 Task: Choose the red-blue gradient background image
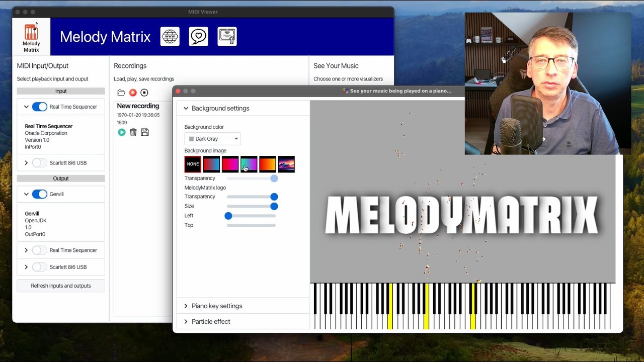pyautogui.click(x=211, y=164)
